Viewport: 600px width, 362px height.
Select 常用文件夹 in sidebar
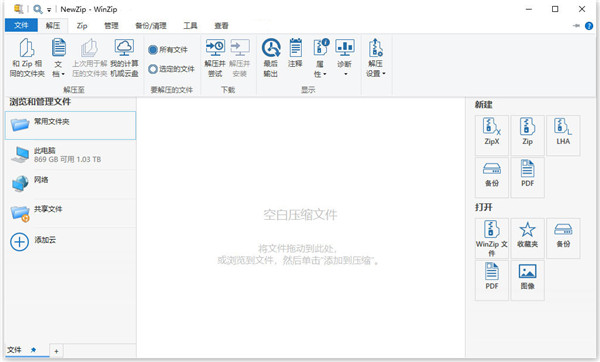click(70, 126)
